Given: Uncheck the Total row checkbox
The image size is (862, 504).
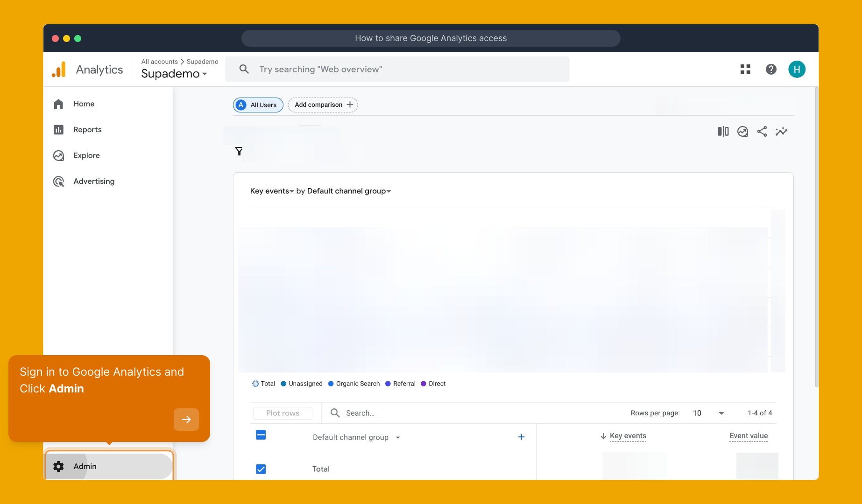Looking at the screenshot, I should coord(261,469).
